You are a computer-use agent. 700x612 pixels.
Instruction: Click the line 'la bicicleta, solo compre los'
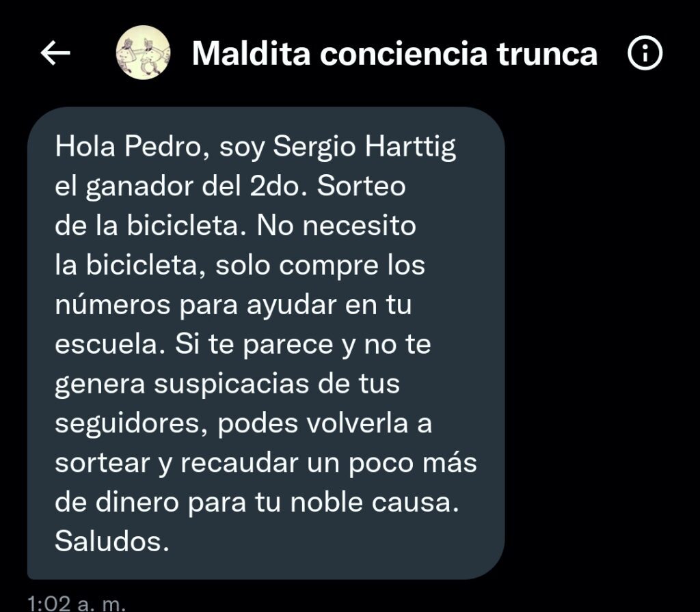point(240,266)
